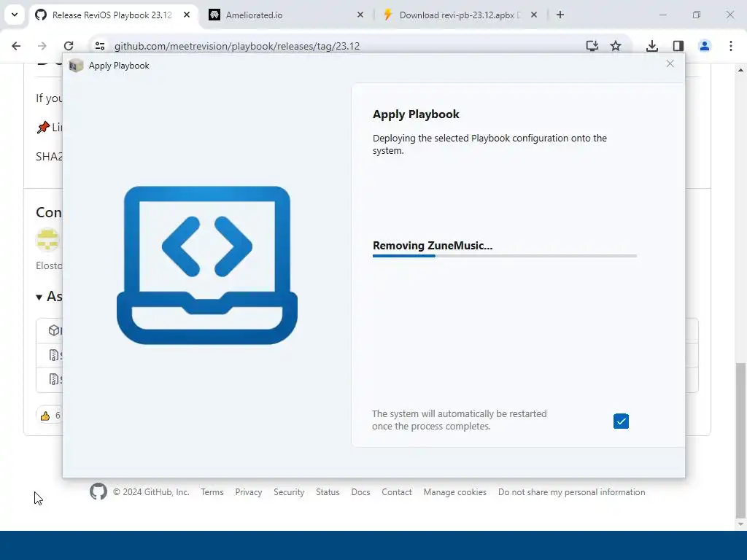Click the contributor avatar on GitHub page
Viewport: 747px width, 560px height.
click(x=47, y=239)
